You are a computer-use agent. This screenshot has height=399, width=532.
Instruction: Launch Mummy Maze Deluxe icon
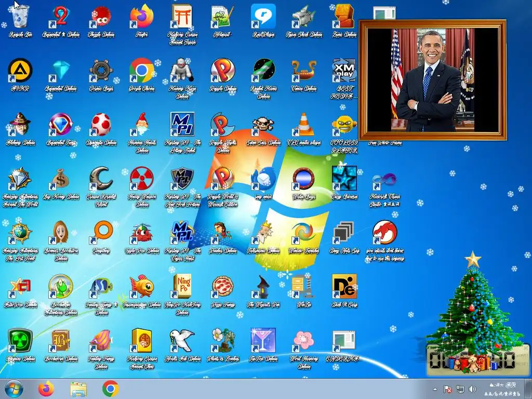tap(182, 71)
